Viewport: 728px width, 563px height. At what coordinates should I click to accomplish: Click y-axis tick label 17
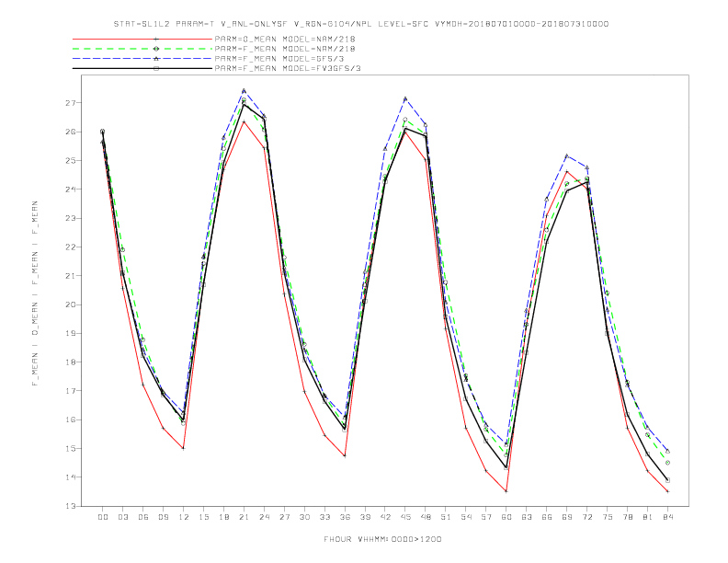pyautogui.click(x=70, y=391)
